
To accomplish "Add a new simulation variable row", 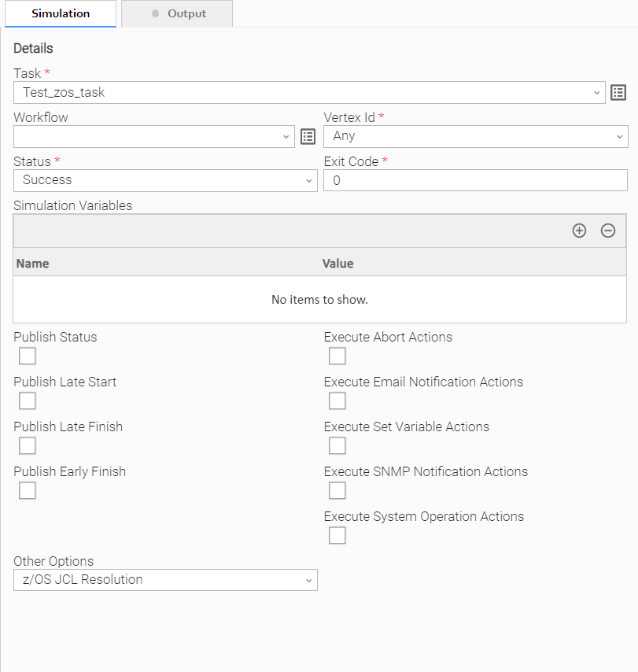I will click(579, 231).
